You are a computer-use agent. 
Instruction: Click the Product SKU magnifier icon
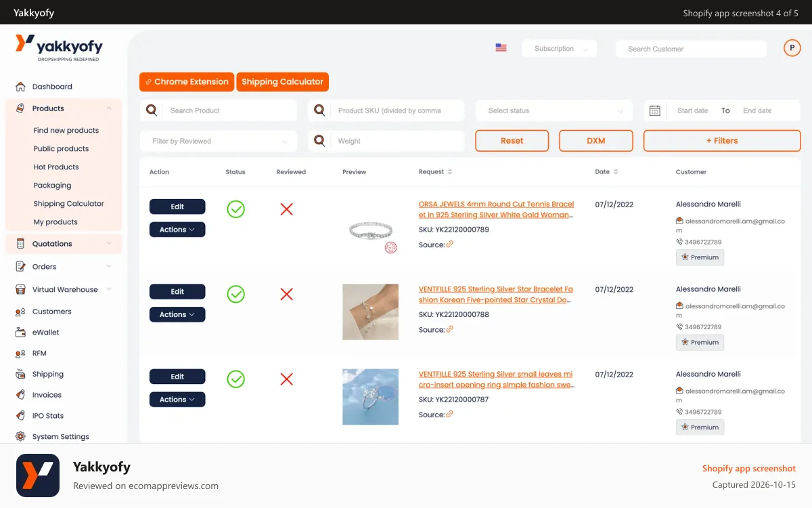point(319,110)
